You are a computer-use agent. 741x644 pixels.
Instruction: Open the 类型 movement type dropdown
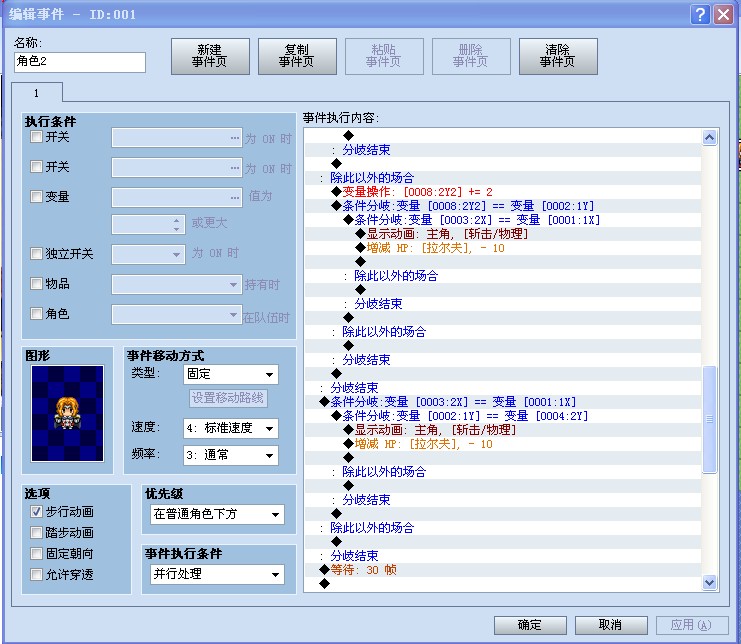(x=231, y=374)
